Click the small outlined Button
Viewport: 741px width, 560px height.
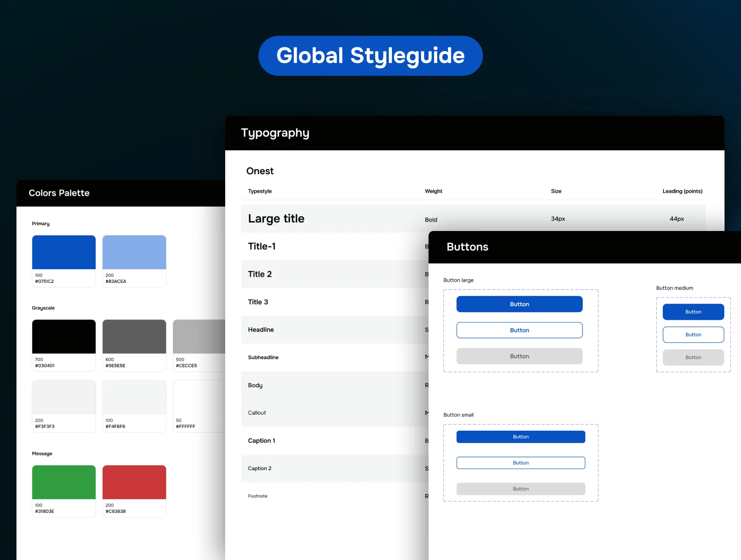(x=521, y=463)
